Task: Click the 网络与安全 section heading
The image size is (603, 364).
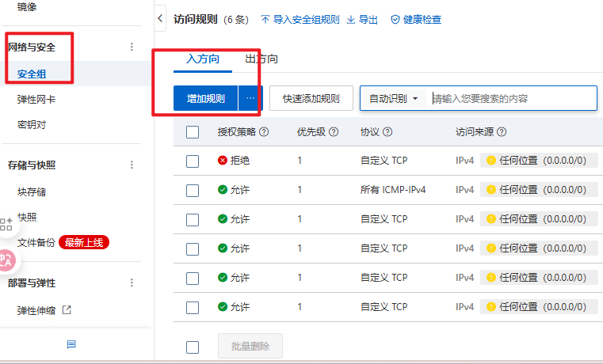Action: [x=32, y=47]
